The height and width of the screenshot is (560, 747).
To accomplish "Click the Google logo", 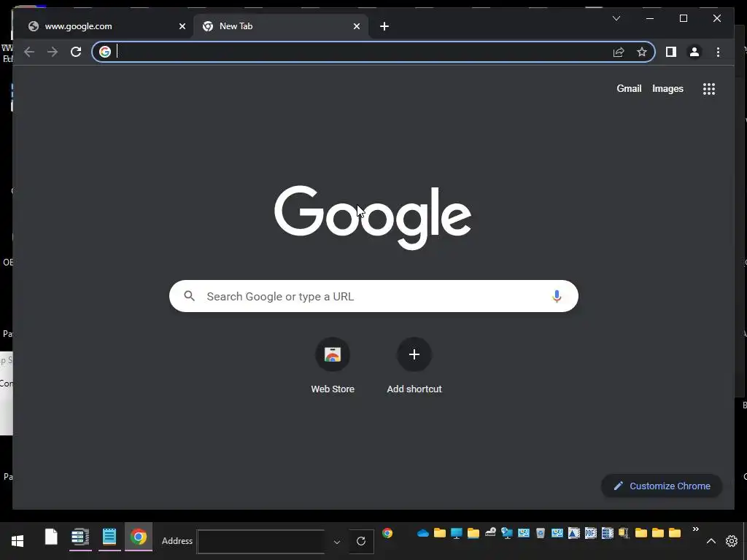I will [x=373, y=217].
